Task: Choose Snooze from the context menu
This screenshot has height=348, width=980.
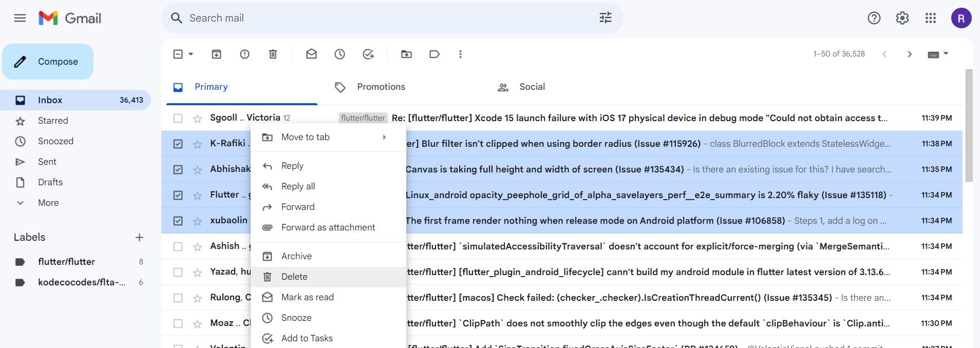Action: coord(328,318)
